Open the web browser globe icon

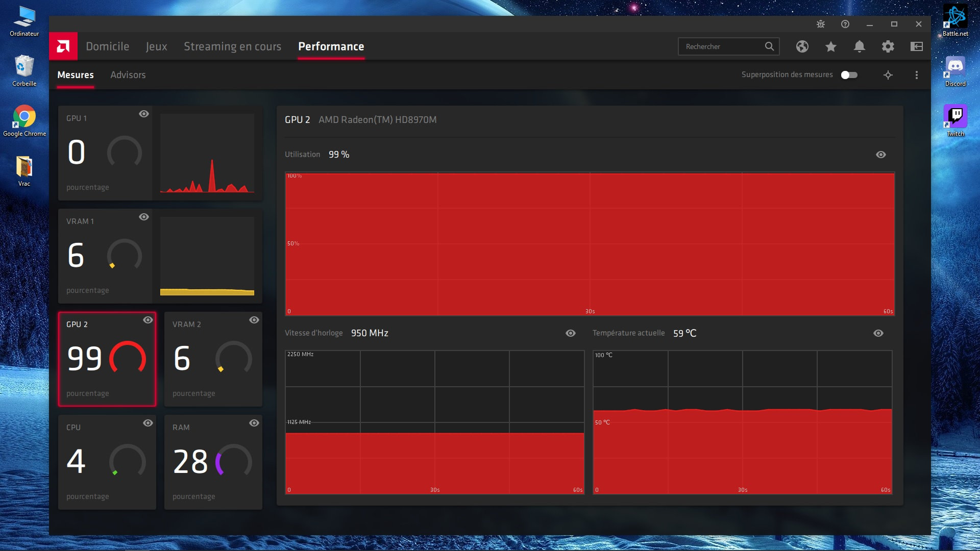point(802,46)
